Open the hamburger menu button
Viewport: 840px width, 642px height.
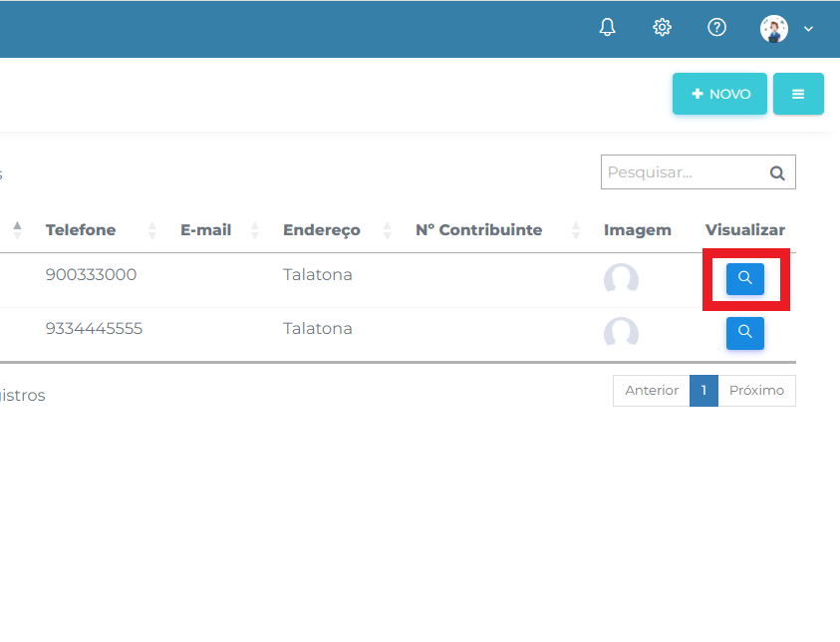[798, 94]
